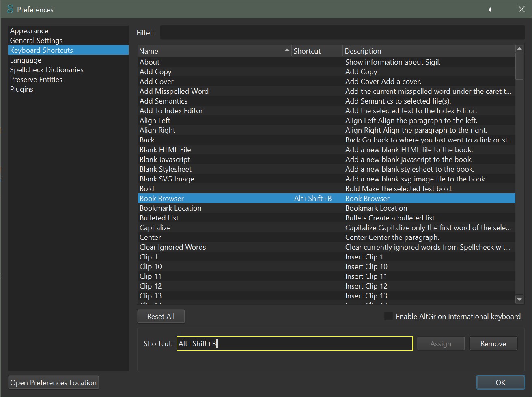Sort the list by the Name column
Screen dimensions: 532x397
click(x=214, y=51)
